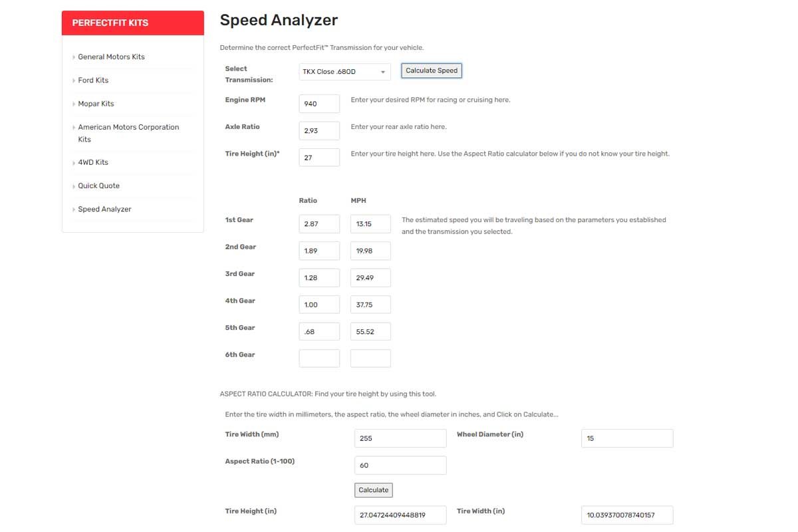Viewport: 798px width, 532px height.
Task: Select 4WD Kits in sidebar
Action: [x=93, y=162]
